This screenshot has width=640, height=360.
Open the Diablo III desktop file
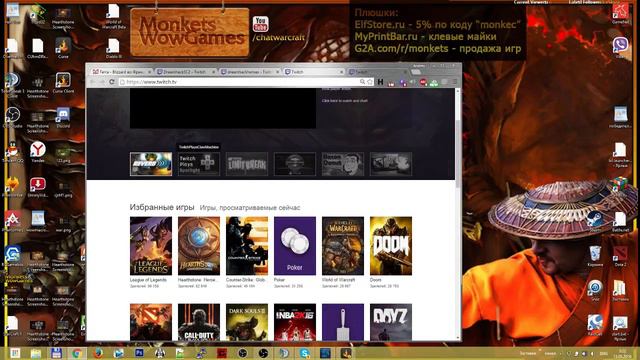click(x=113, y=48)
